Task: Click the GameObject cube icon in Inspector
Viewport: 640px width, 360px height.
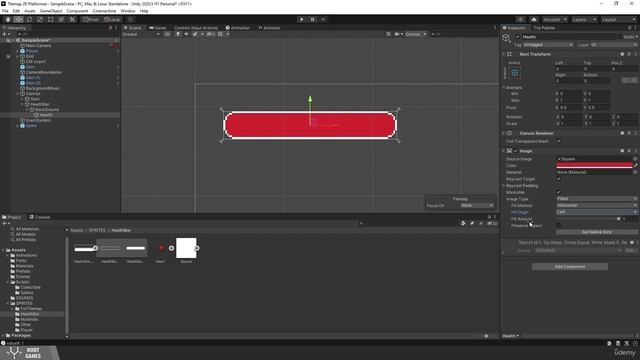Action: click(506, 38)
